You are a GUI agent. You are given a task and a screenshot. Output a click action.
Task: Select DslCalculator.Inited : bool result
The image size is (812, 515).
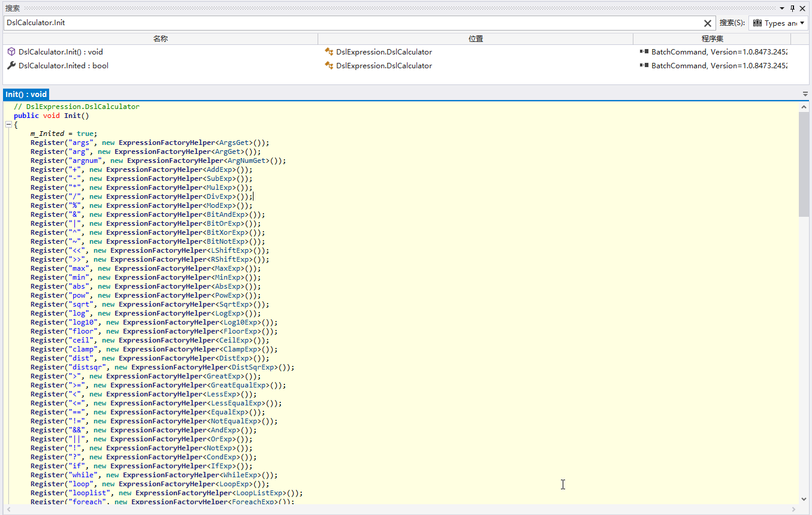(64, 66)
